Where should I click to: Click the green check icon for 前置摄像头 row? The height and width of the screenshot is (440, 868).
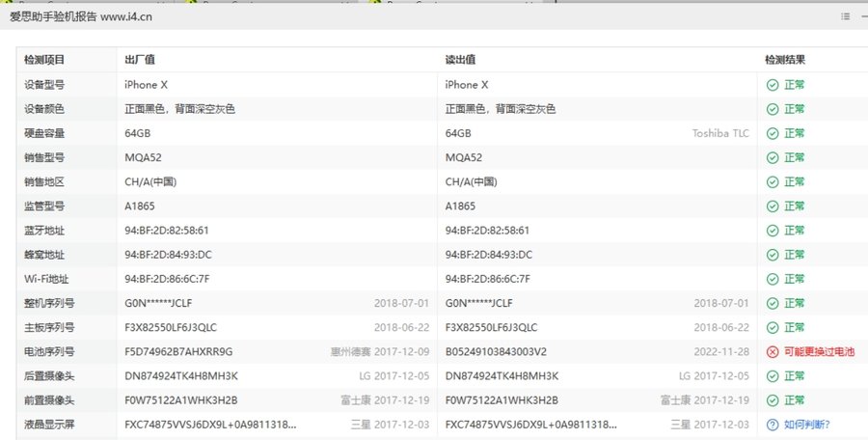point(773,399)
